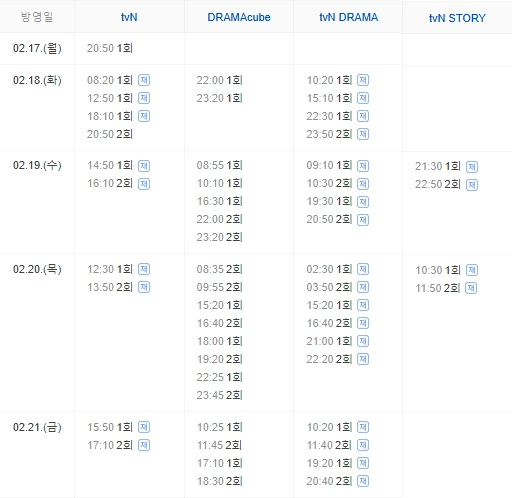Click the 재 badge beside tvN 12:30 1회

(x=144, y=269)
